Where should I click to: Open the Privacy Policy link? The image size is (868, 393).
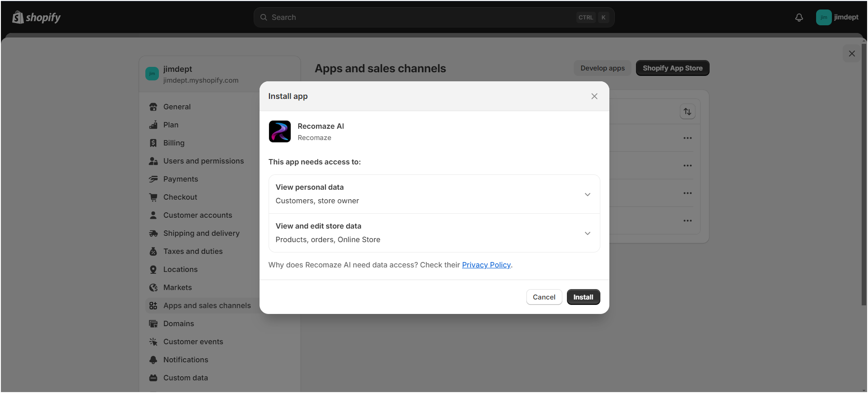(486, 265)
